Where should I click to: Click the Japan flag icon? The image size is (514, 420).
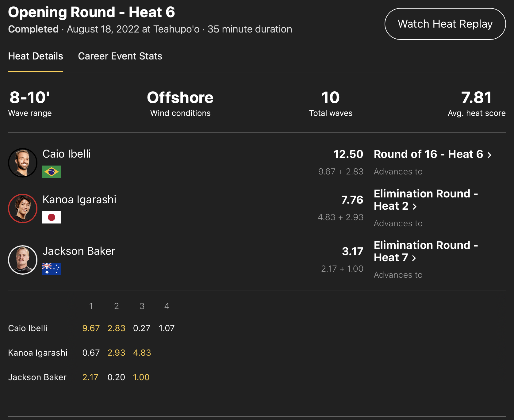coord(52,217)
